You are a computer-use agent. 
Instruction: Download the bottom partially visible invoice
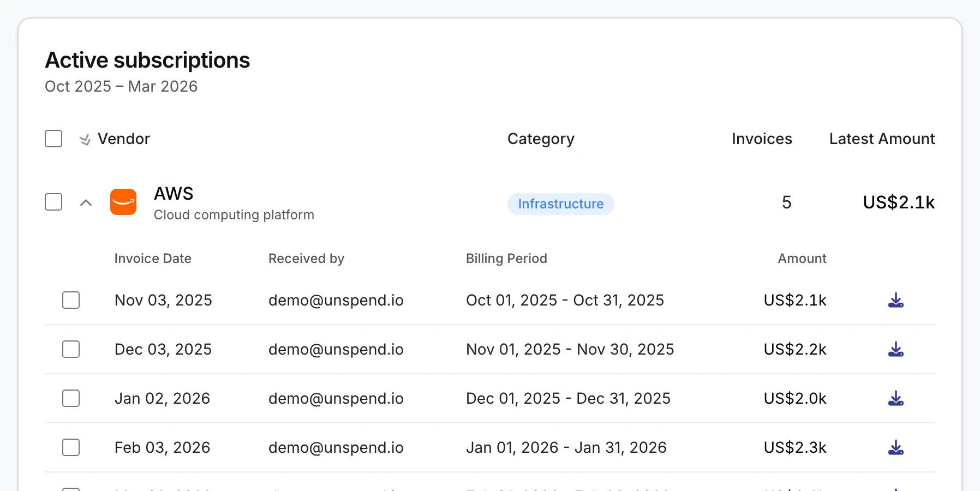click(x=896, y=487)
